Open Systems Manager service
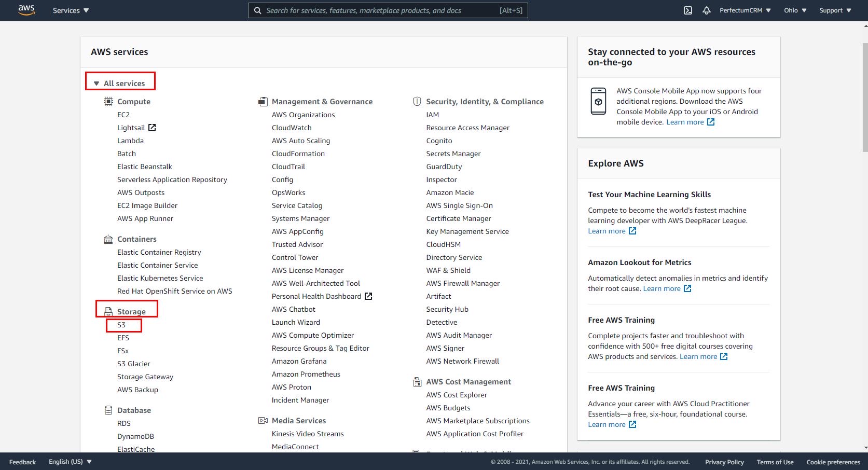Screen dimensions: 868x470 300,218
